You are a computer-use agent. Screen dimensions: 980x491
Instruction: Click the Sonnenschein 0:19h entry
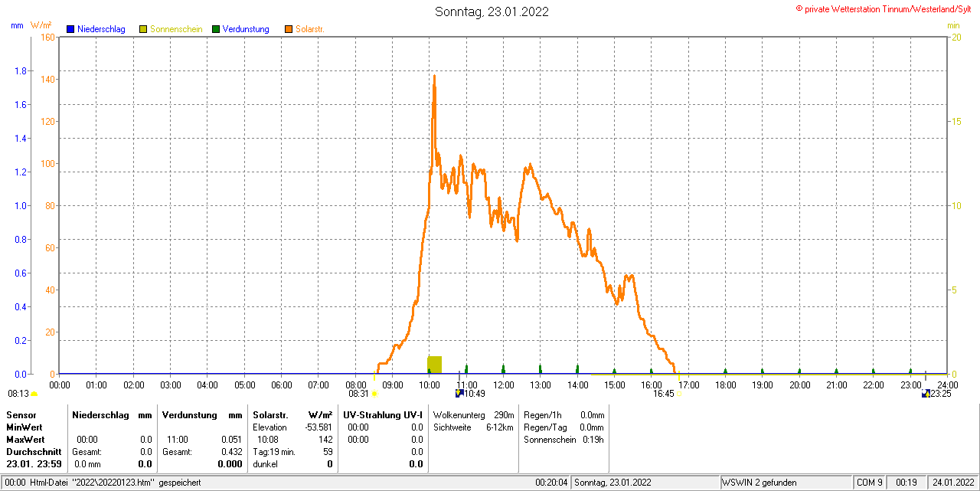(x=563, y=440)
